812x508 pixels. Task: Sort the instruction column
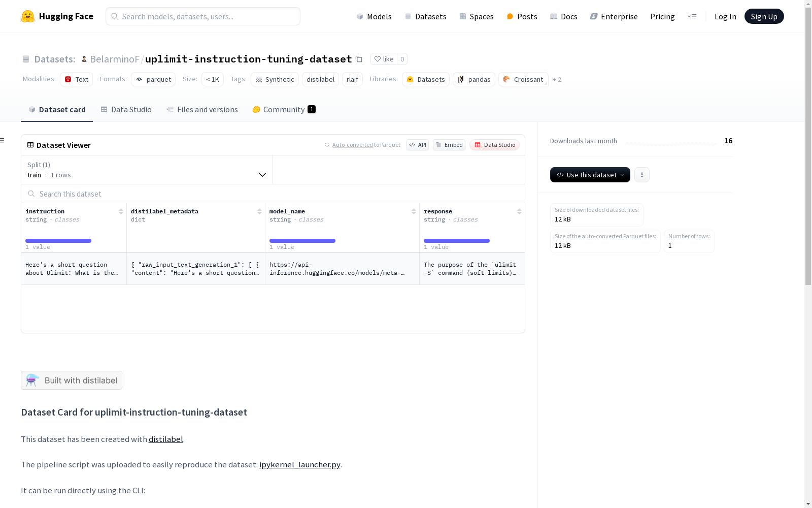[121, 211]
